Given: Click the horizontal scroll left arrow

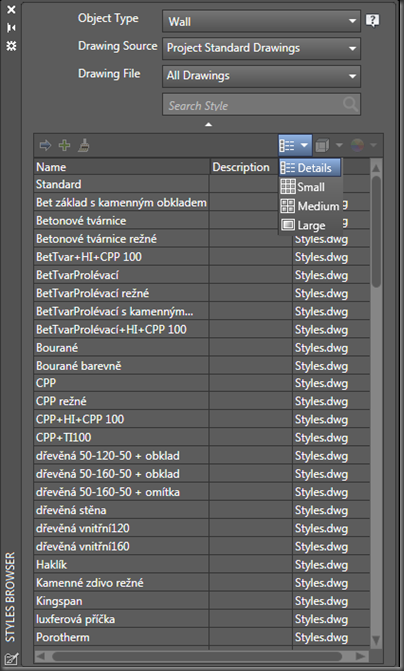Looking at the screenshot, I should click(41, 656).
